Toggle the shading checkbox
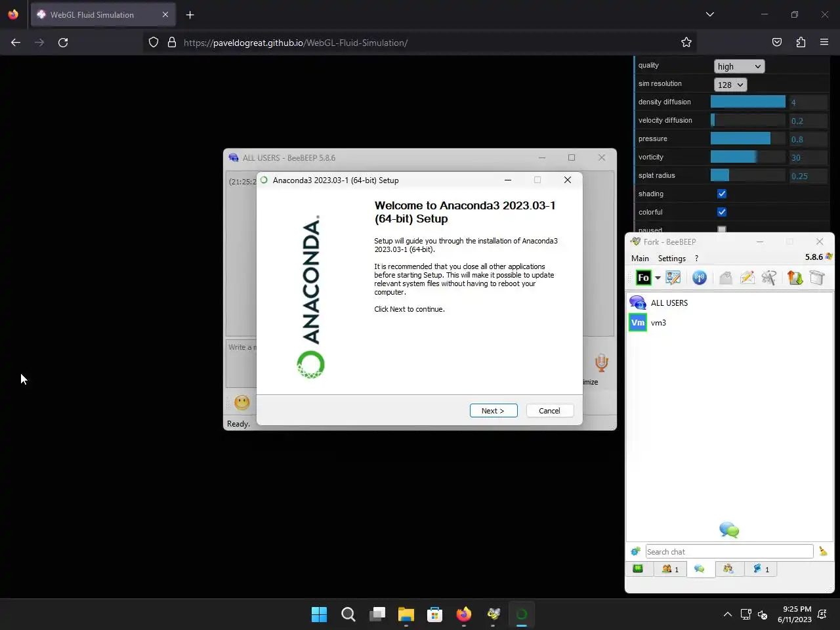This screenshot has height=630, width=840. [x=722, y=194]
